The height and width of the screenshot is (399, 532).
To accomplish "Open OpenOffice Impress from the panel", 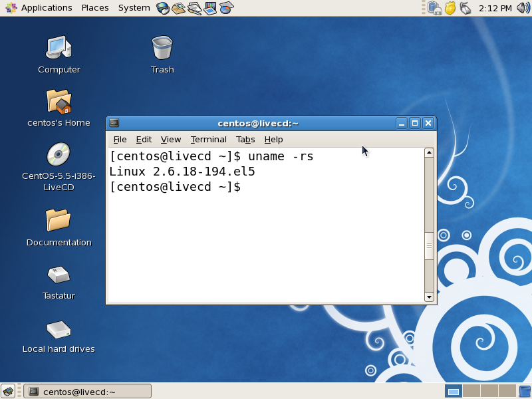I will 211,7.
